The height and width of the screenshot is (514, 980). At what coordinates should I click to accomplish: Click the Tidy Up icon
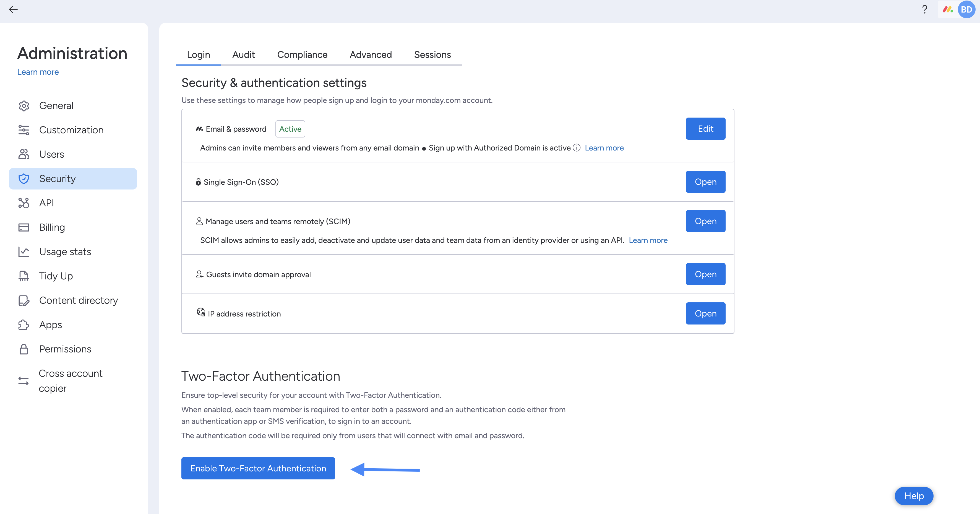(x=24, y=276)
